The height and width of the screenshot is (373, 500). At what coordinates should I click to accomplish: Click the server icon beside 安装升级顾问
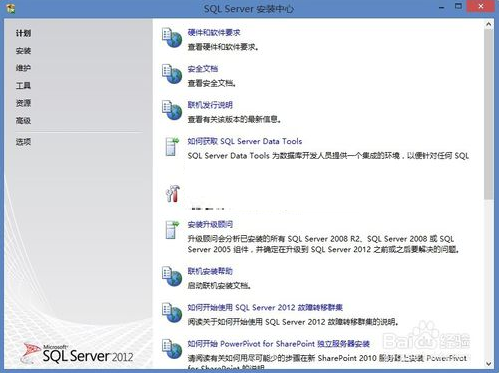172,229
